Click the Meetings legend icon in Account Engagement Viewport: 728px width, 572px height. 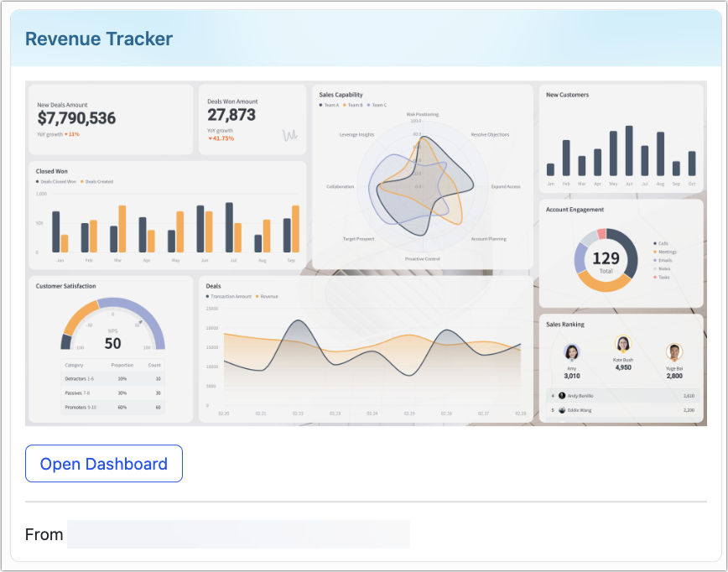[654, 252]
